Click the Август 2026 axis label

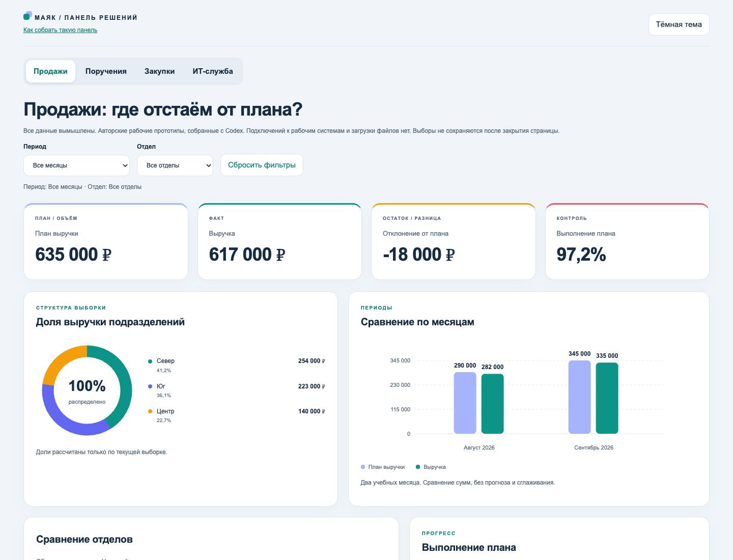479,447
